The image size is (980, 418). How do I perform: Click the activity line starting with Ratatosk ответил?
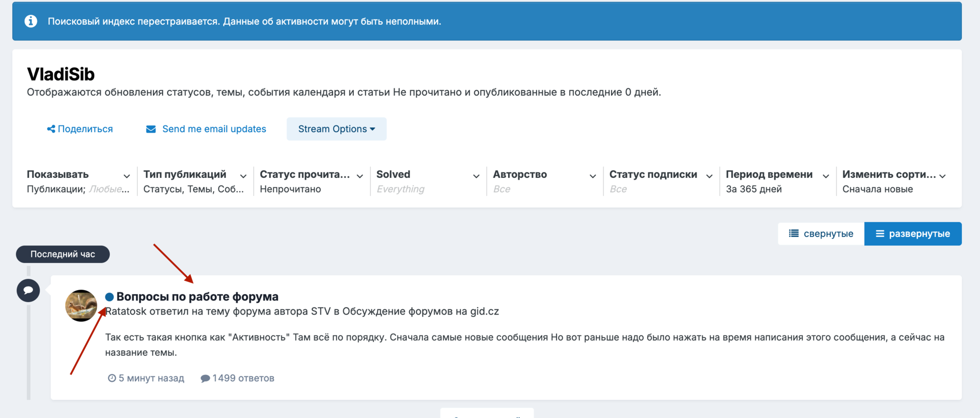coord(302,312)
